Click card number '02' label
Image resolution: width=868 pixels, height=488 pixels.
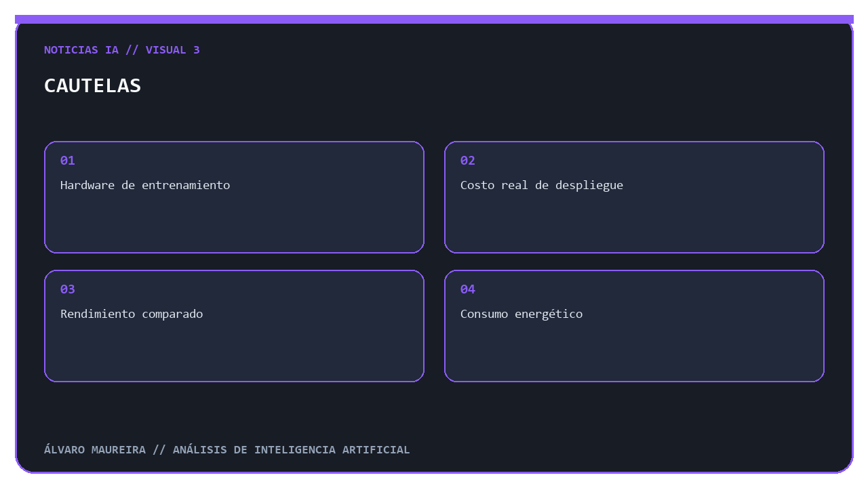coord(468,161)
